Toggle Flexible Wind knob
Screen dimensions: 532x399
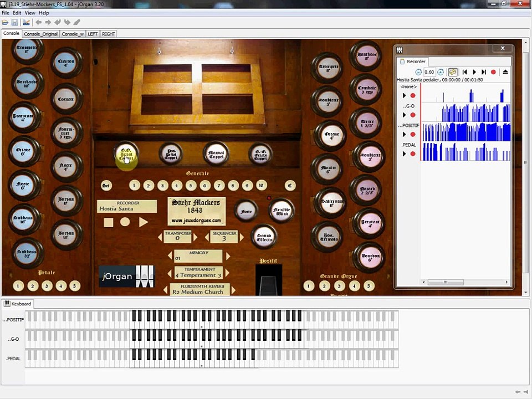click(282, 211)
